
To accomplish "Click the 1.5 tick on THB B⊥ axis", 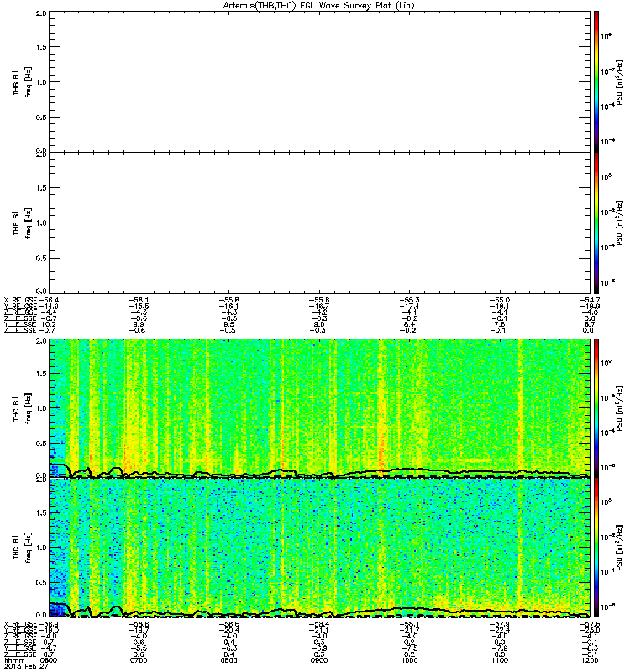I will (x=41, y=47).
